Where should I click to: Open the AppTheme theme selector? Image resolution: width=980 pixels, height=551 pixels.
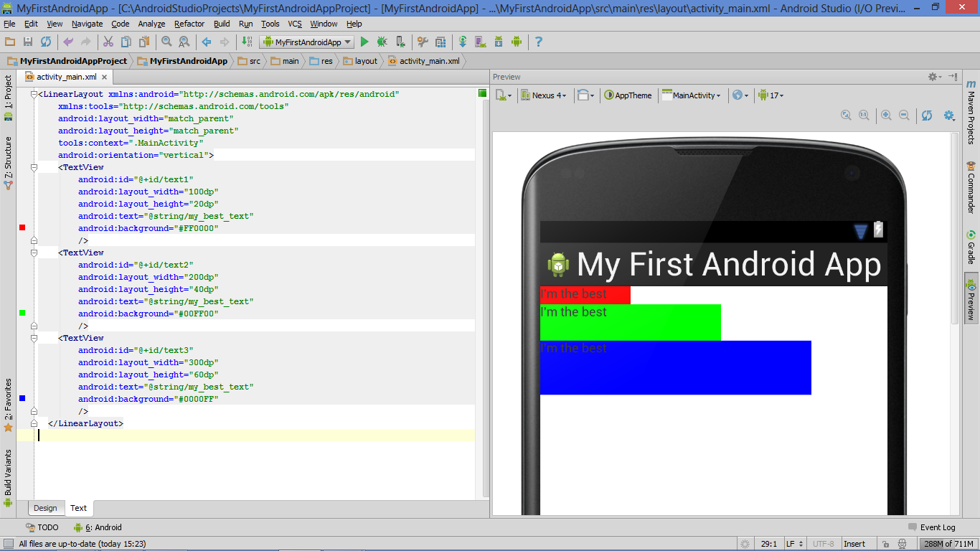628,95
